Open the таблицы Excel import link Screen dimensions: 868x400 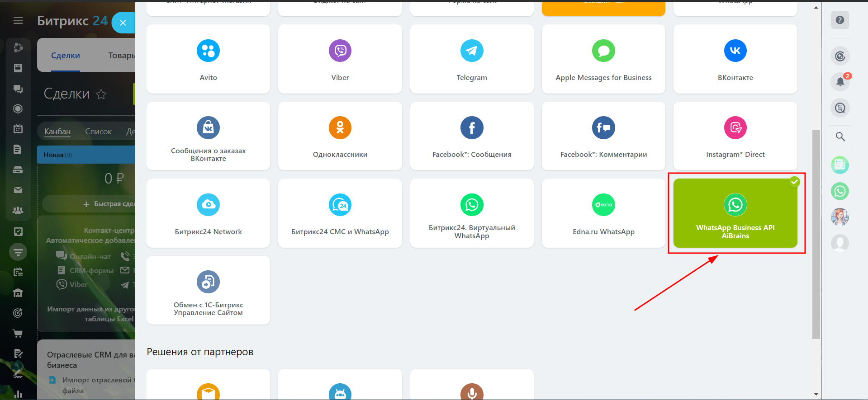[x=109, y=319]
